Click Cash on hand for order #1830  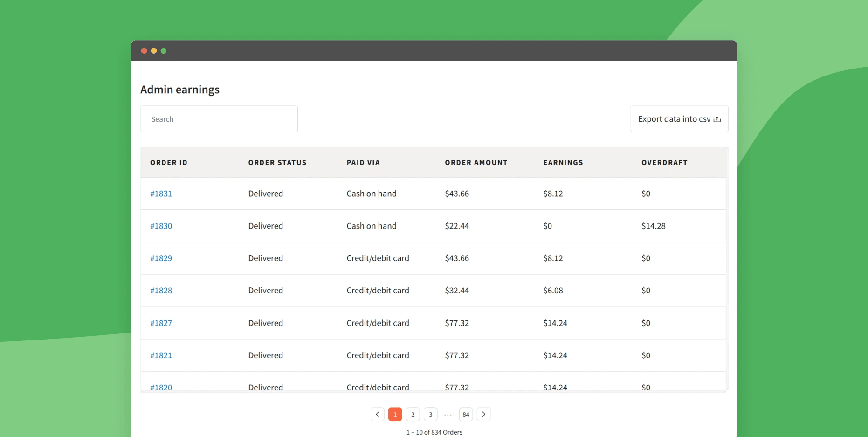(372, 226)
